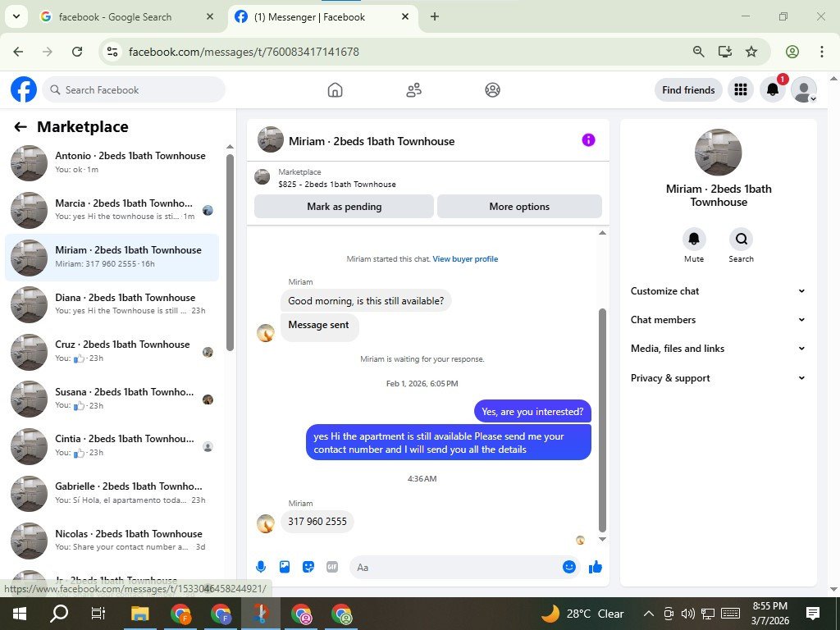This screenshot has height=630, width=840.
Task: Open the Friends icon in top navigation
Action: 413,89
